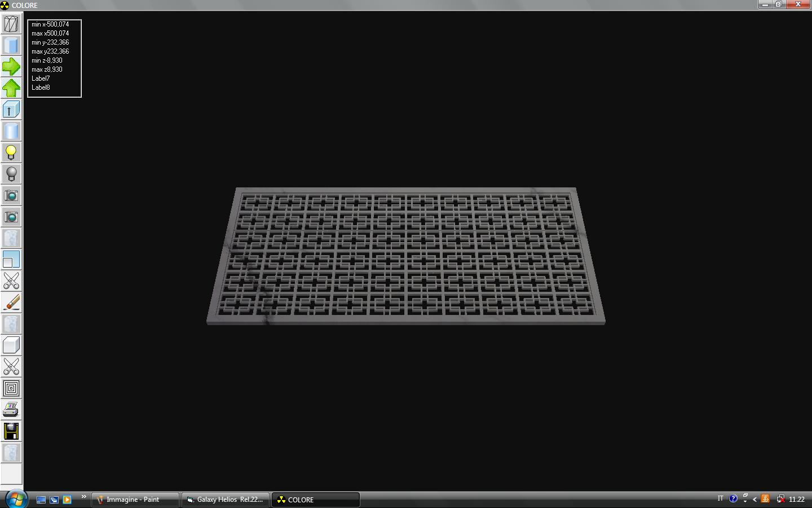Click the blue cylinder icon above yellow bulb
This screenshot has height=508, width=812.
point(11,131)
